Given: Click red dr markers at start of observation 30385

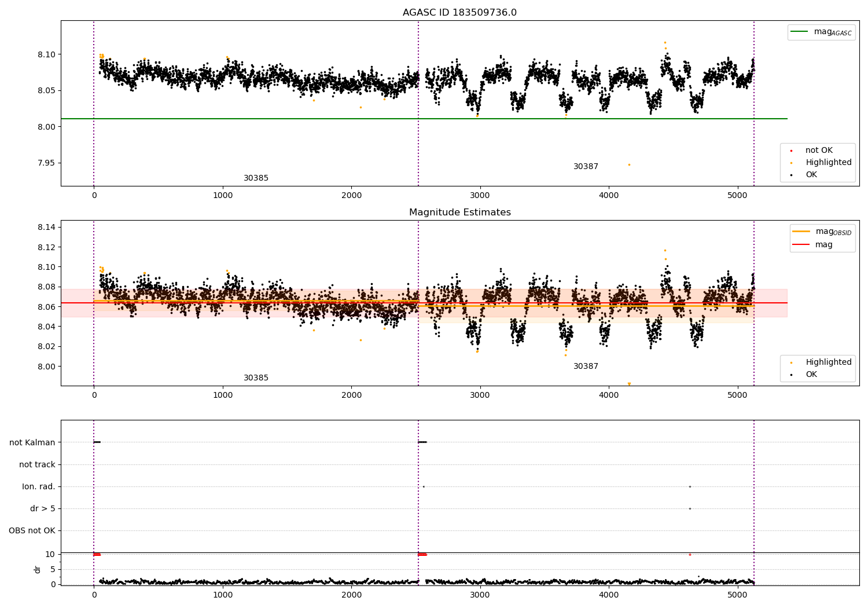Looking at the screenshot, I should [x=97, y=554].
